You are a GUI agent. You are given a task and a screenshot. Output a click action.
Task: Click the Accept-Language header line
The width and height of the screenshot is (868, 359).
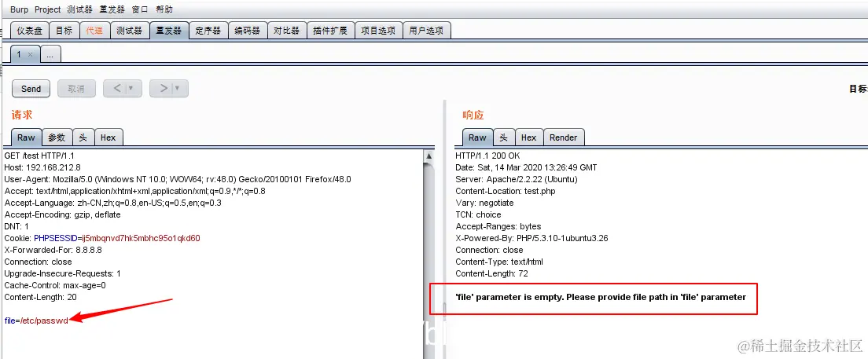(113, 203)
